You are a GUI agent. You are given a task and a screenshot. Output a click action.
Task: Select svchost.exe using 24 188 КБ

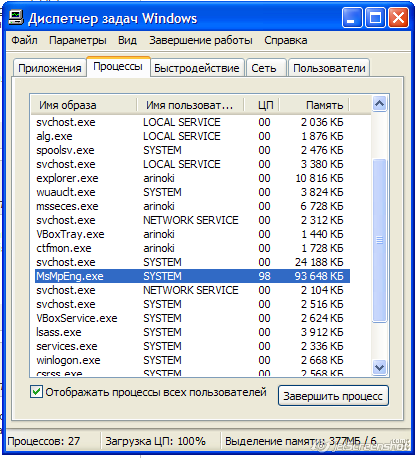coord(192,262)
